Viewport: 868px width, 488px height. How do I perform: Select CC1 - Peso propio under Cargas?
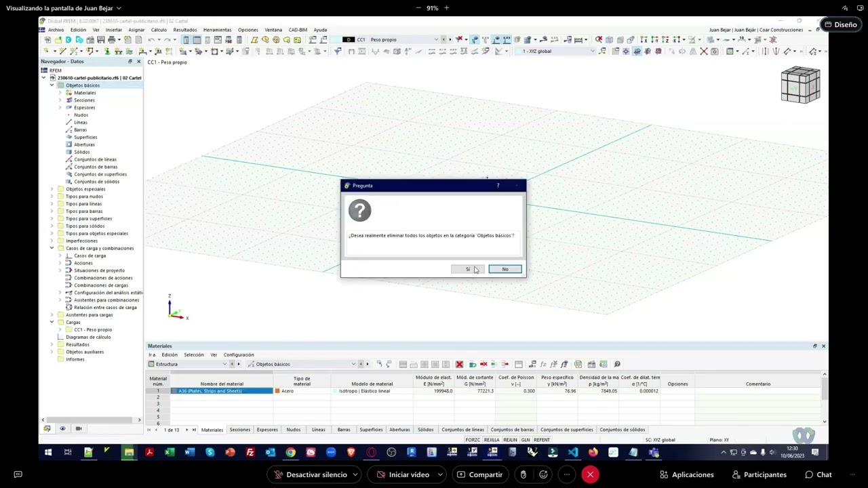click(x=93, y=330)
